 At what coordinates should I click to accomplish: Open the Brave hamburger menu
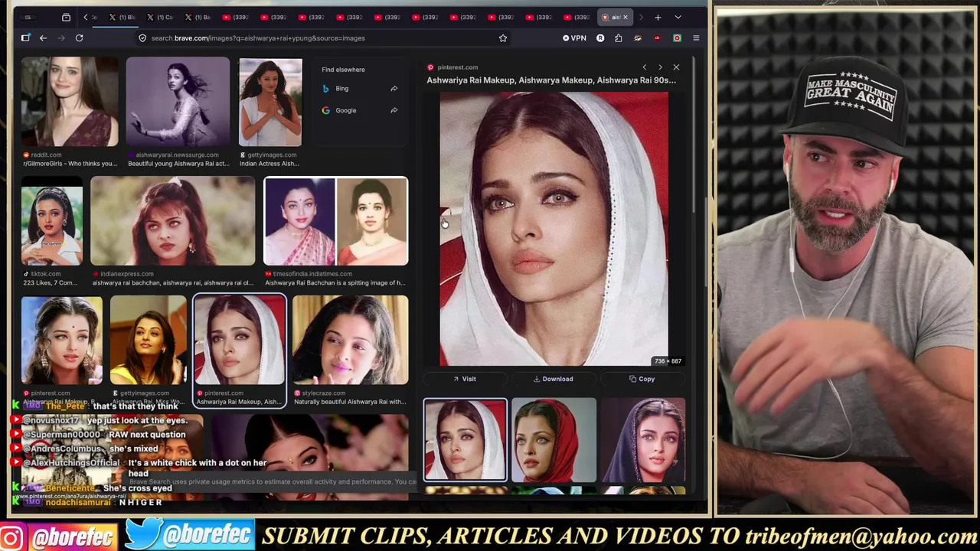pyautogui.click(x=696, y=37)
